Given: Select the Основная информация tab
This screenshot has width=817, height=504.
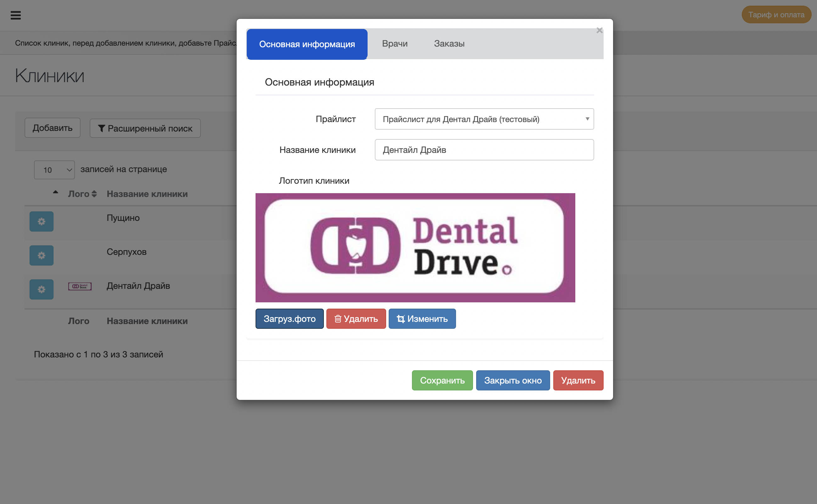Looking at the screenshot, I should (x=307, y=44).
